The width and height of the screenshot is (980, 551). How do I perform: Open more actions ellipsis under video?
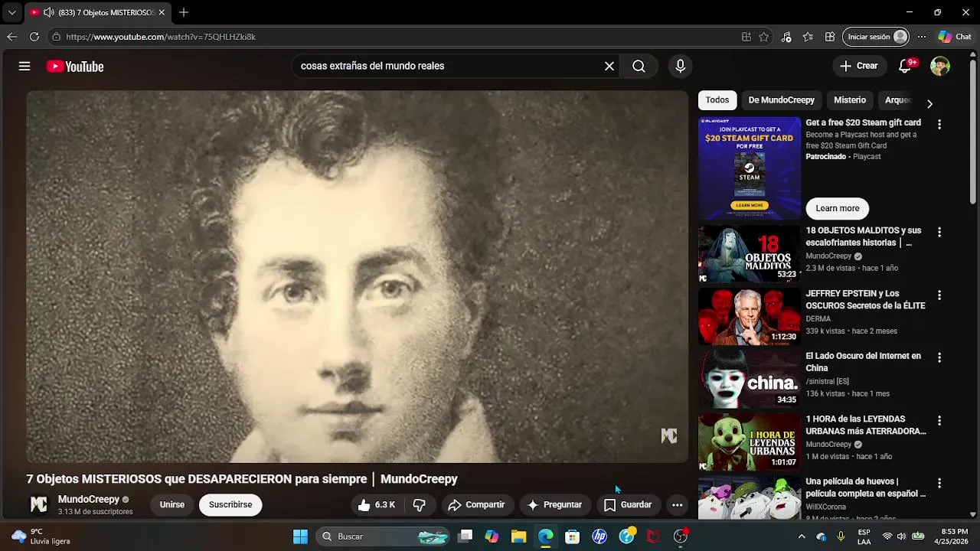(x=677, y=505)
